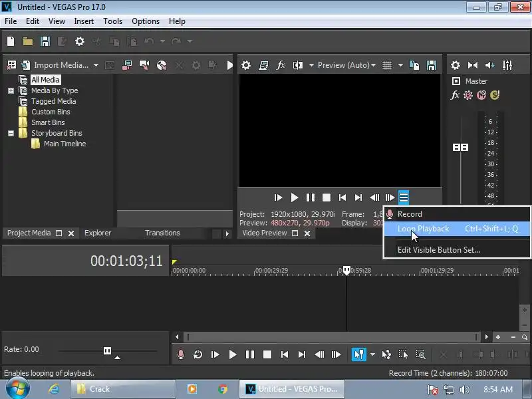This screenshot has height=399, width=532.
Task: Click Get Media from the Web icon
Action: click(x=162, y=65)
